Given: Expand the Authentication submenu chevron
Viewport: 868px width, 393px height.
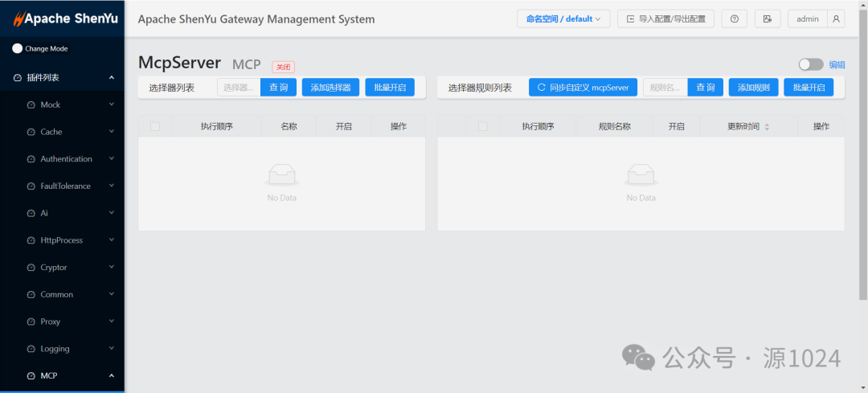Looking at the screenshot, I should (x=111, y=158).
